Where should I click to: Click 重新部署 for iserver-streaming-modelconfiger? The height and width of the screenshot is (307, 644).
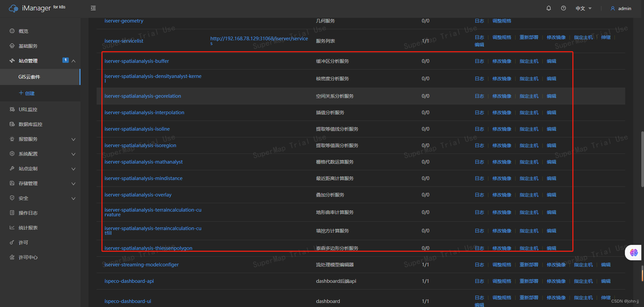point(529,265)
